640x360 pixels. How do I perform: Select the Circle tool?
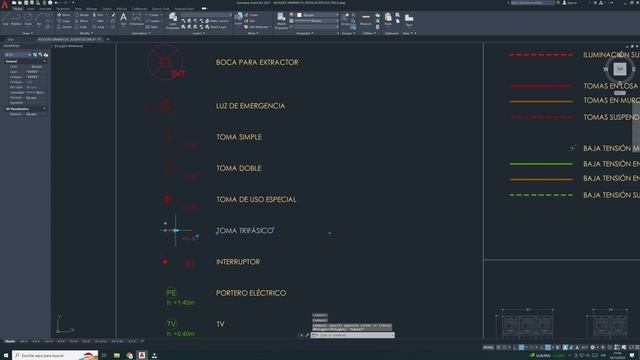tap(28, 19)
